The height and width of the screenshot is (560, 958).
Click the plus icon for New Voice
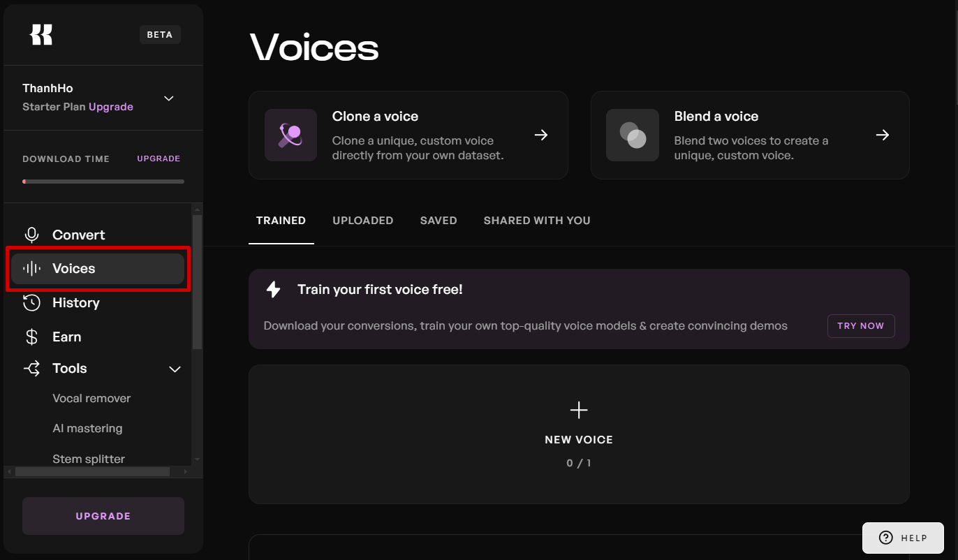point(579,410)
